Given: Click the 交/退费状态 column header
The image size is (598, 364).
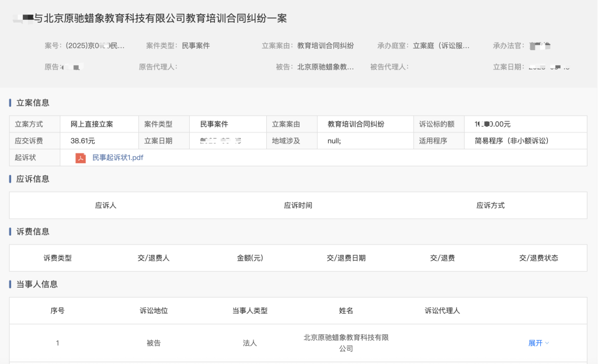Looking at the screenshot, I should (538, 258).
